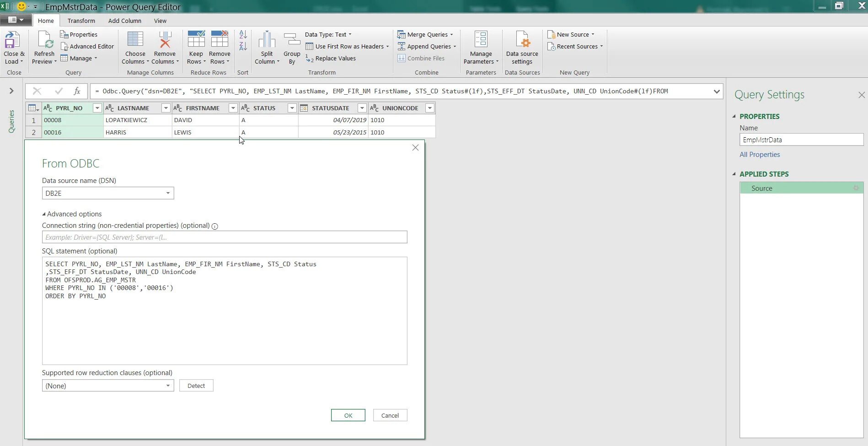Click the table corner menu icon
The image size is (868, 446).
[33, 108]
